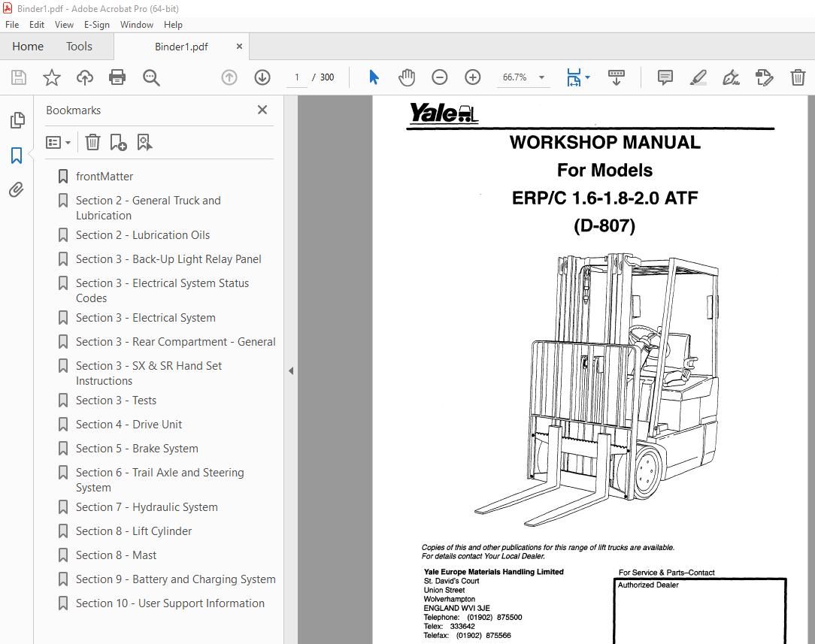Open the Sign document pen tool
The height and width of the screenshot is (644, 815).
tap(732, 77)
